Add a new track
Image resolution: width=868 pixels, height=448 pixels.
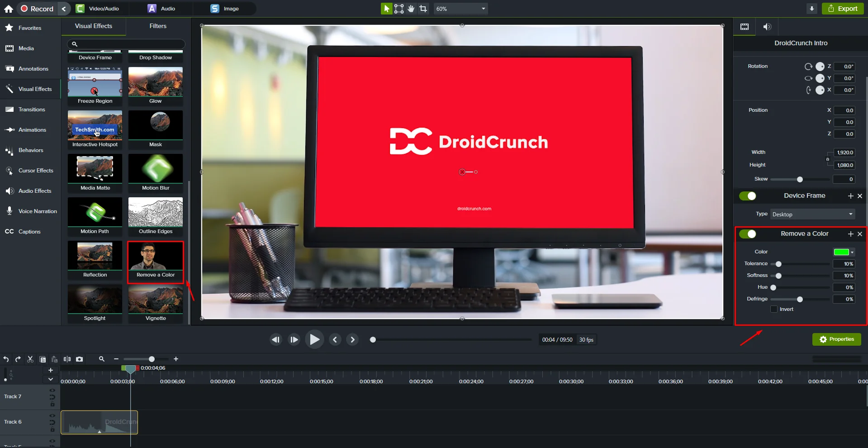(51, 370)
